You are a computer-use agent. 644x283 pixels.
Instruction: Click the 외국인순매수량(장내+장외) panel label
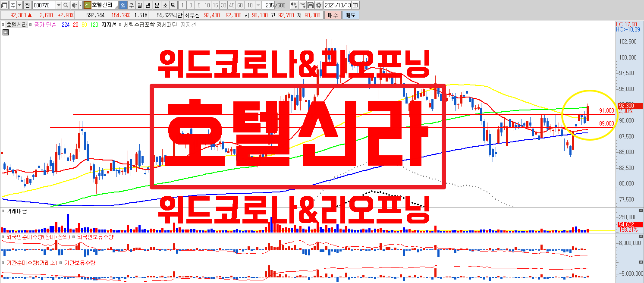click(x=38, y=237)
